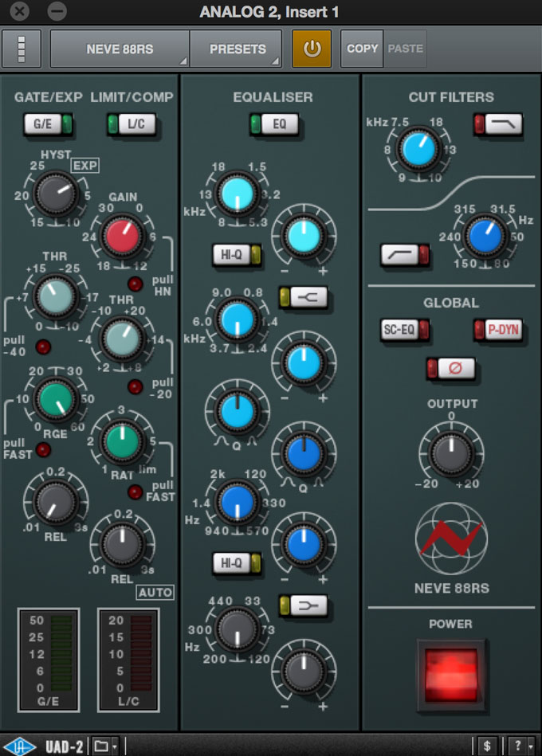Open the plugin options menu with three squares
This screenshot has height=756, width=542.
pyautogui.click(x=22, y=49)
